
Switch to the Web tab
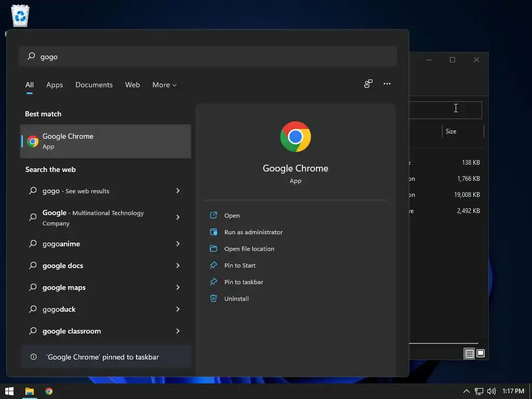click(x=132, y=85)
